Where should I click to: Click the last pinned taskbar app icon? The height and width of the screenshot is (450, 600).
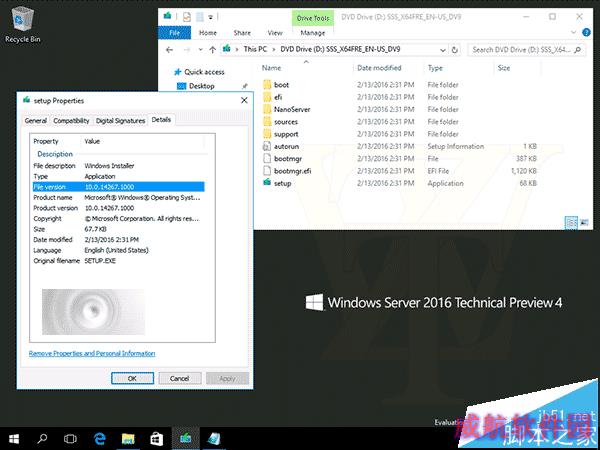pyautogui.click(x=214, y=439)
